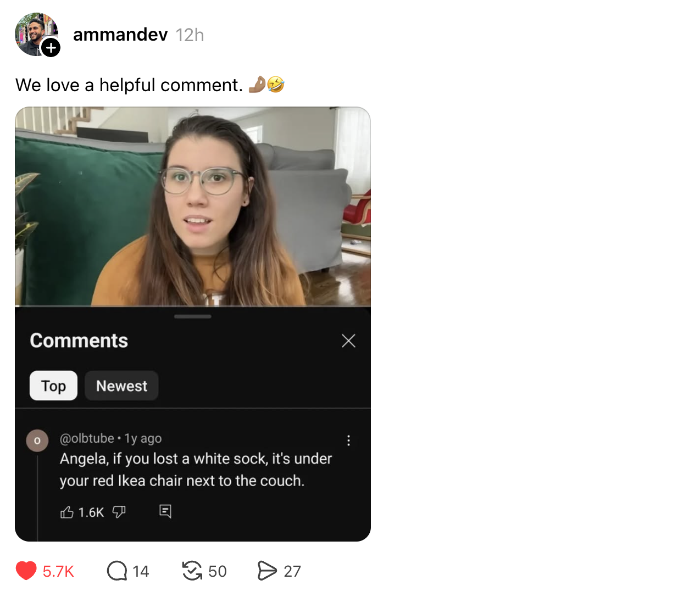The width and height of the screenshot is (700, 591).
Task: Follow ammandev using the plus badge
Action: click(51, 48)
